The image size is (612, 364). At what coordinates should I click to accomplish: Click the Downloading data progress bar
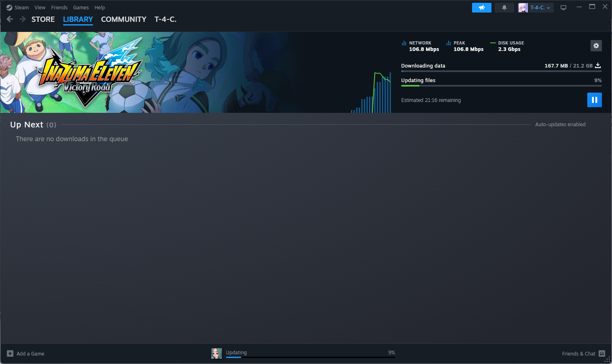pyautogui.click(x=502, y=71)
